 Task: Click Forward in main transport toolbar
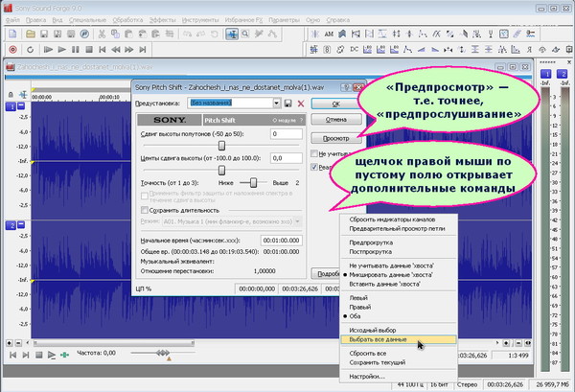pyautogui.click(x=129, y=49)
